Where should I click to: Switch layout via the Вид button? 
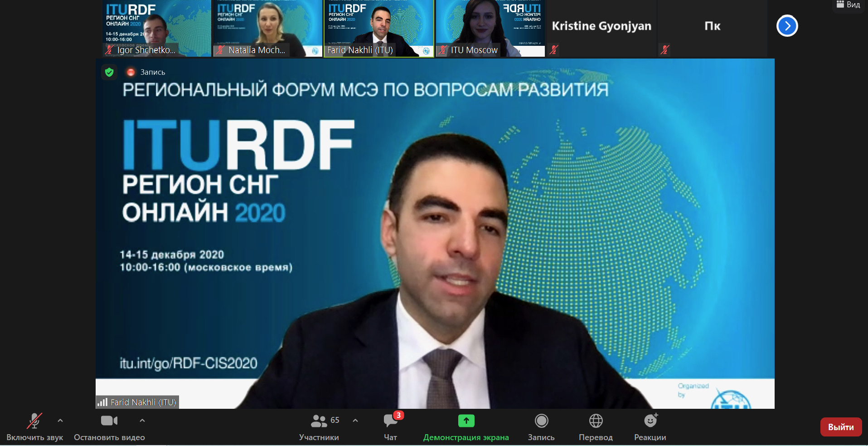(x=849, y=5)
